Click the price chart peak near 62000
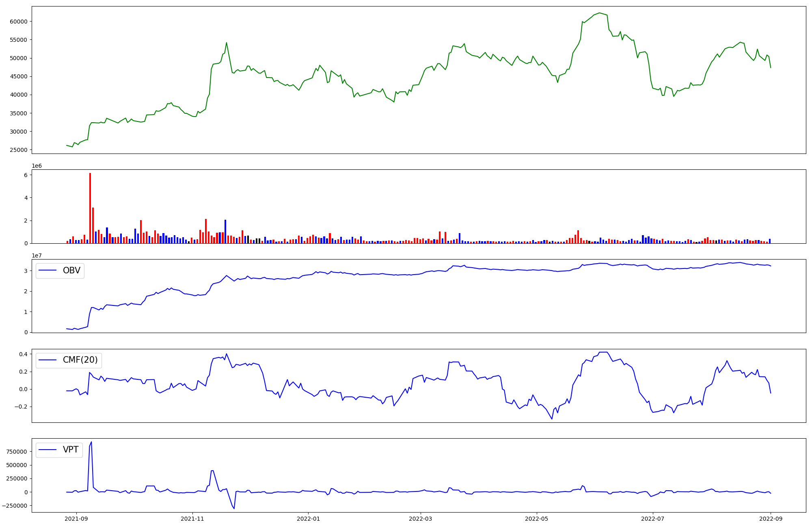 tap(599, 13)
